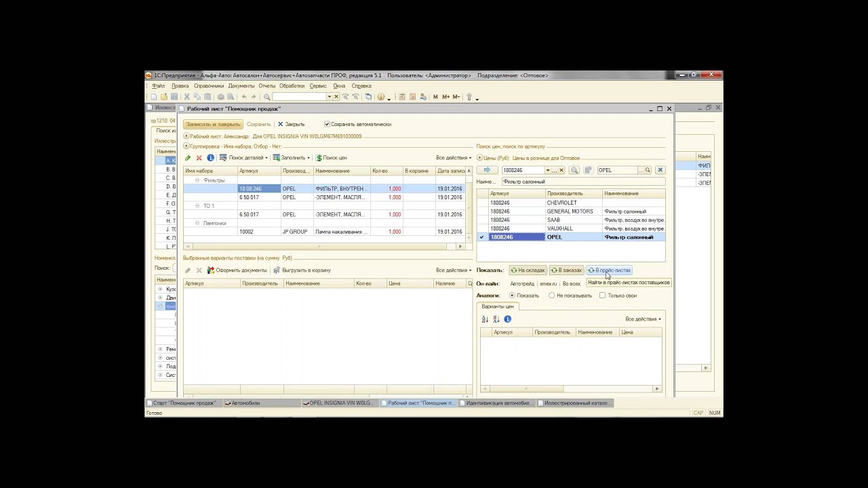Screen dimensions: 868x488
Task: Open the Документы menu
Action: pos(241,86)
